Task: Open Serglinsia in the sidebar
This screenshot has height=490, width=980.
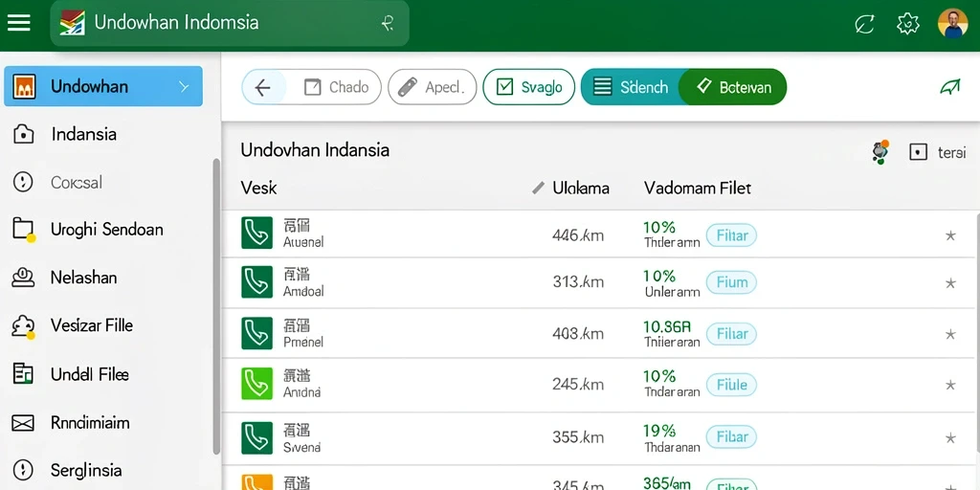Action: coord(86,470)
